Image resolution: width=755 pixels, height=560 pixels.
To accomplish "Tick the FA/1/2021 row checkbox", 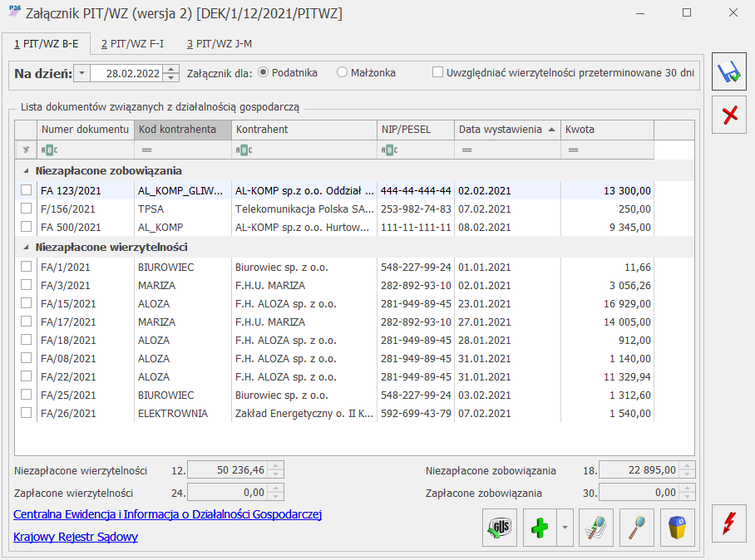I will click(27, 267).
